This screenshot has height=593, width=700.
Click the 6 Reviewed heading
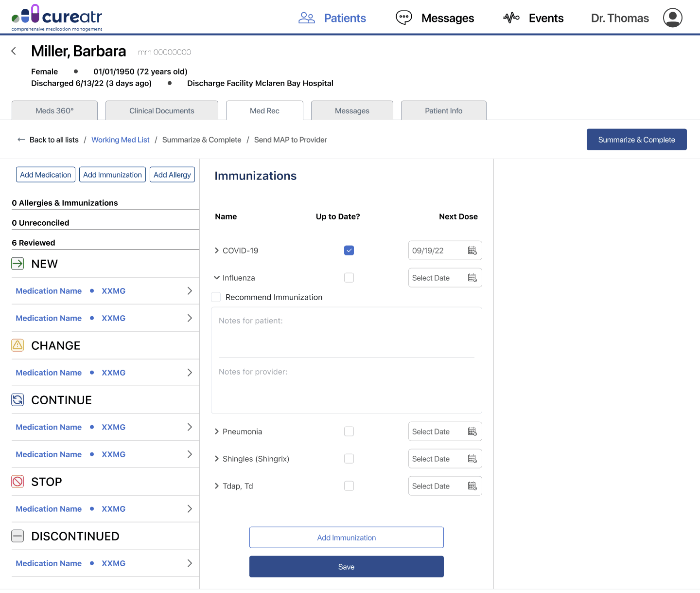click(x=34, y=243)
